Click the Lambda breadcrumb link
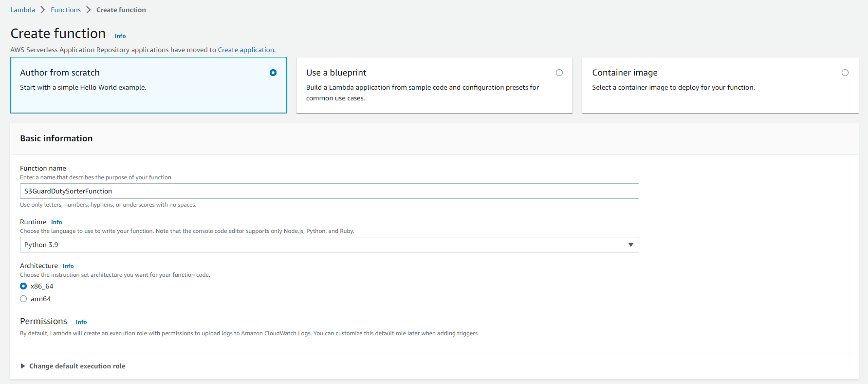 (x=22, y=10)
